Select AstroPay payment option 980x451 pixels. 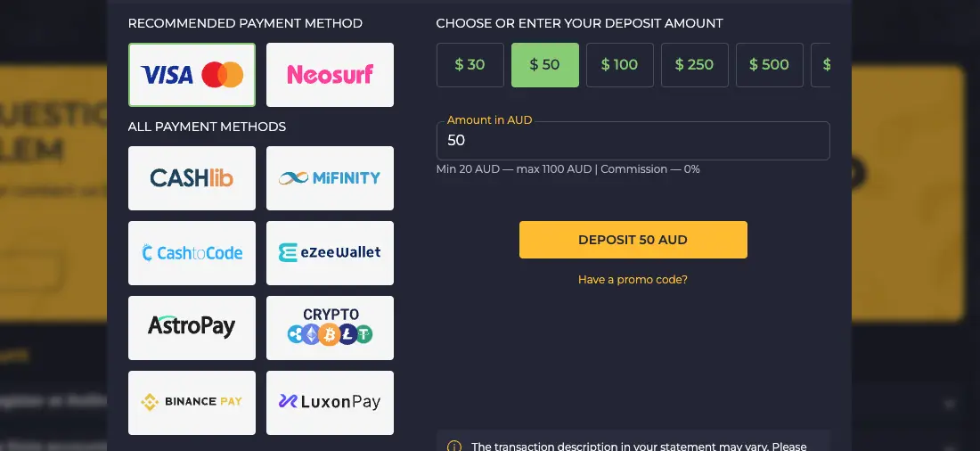click(192, 328)
